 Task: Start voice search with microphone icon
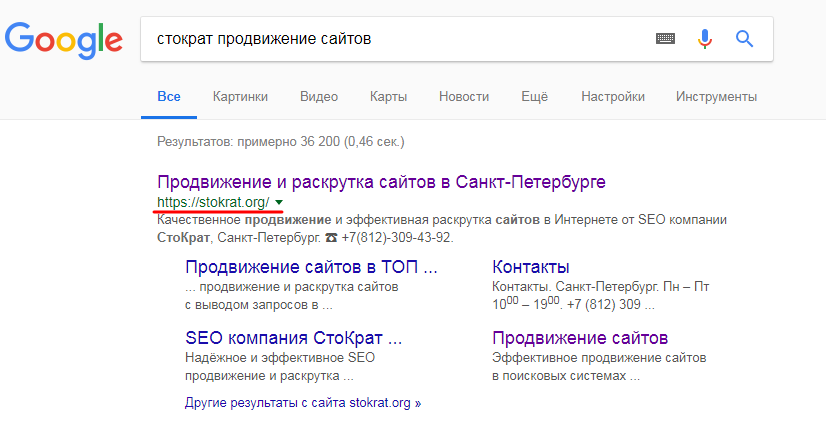[705, 38]
